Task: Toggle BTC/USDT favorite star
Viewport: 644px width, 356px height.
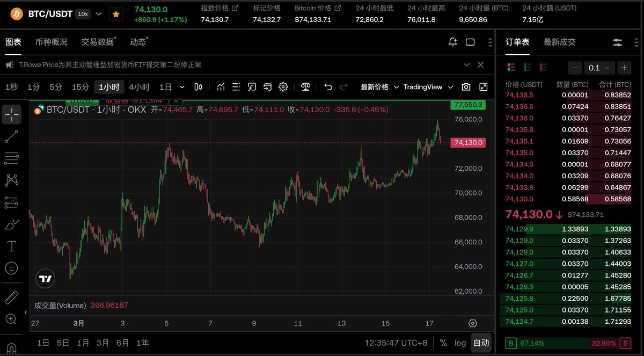Action: coord(115,14)
